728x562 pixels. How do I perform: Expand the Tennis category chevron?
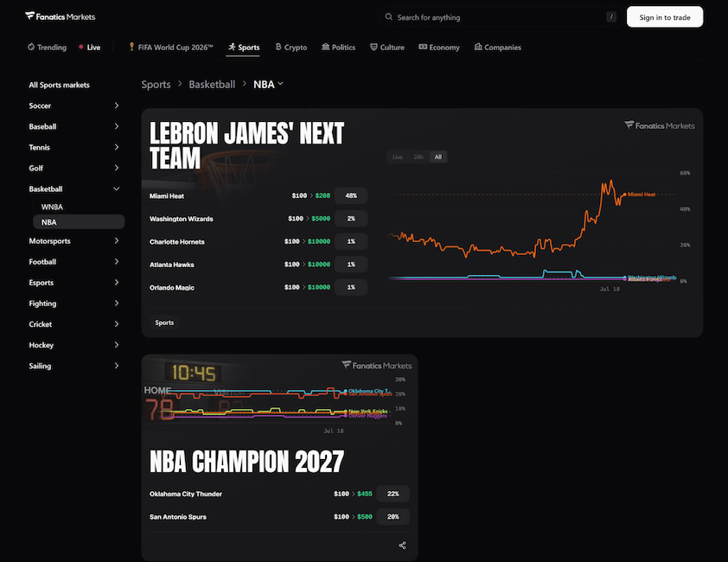[117, 147]
